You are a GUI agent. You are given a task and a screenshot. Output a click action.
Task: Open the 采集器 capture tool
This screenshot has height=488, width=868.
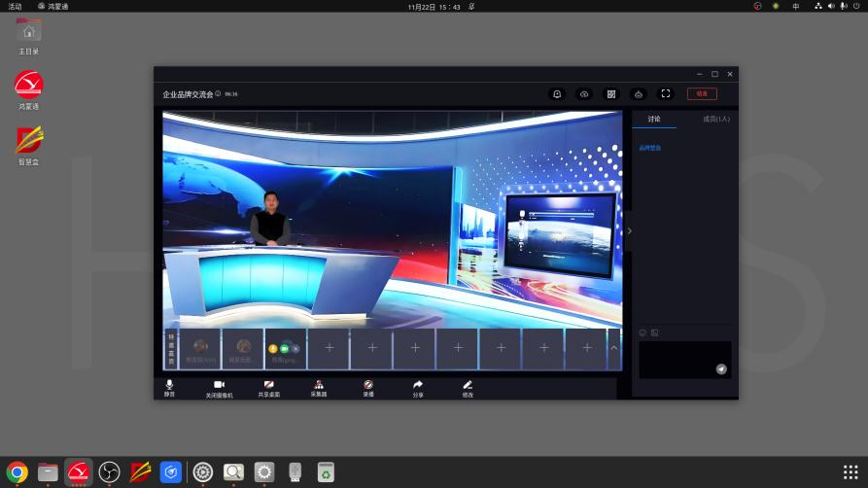[318, 388]
